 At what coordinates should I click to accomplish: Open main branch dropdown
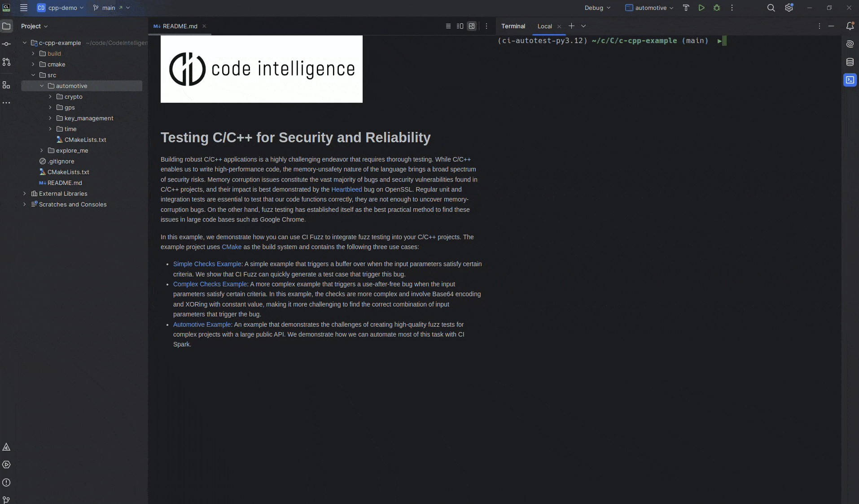[x=111, y=8]
